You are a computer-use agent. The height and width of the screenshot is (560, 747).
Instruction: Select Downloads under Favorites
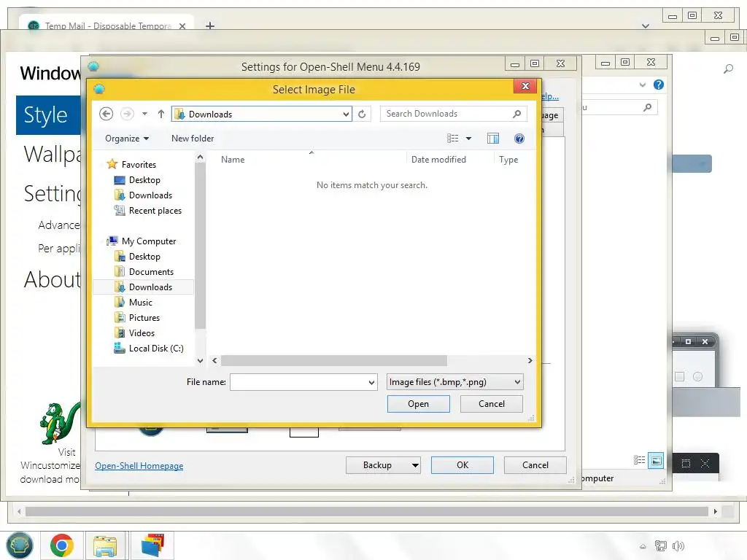[150, 195]
